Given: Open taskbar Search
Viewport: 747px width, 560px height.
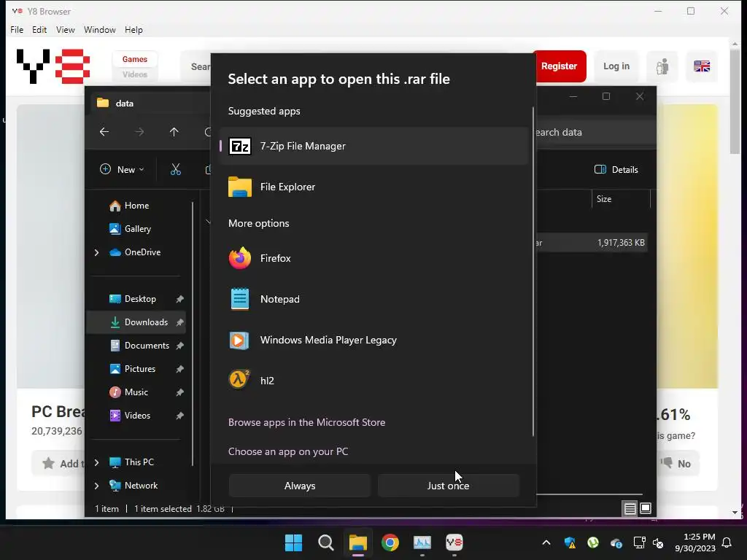Looking at the screenshot, I should click(x=326, y=542).
